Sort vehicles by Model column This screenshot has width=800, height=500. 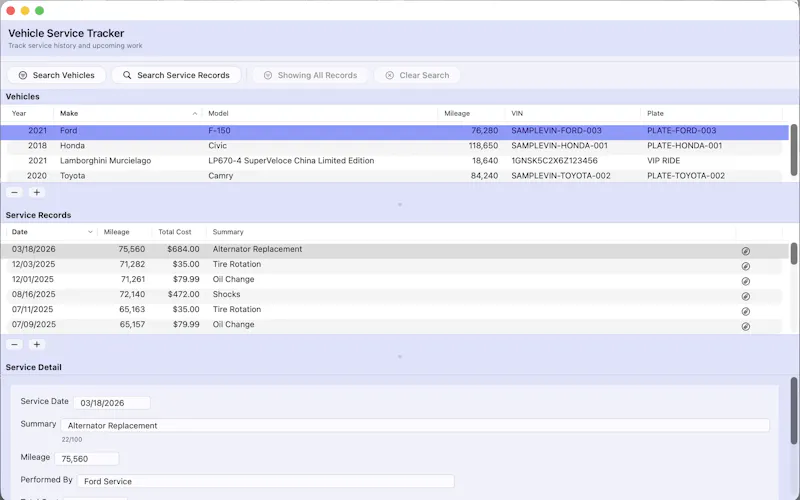tap(320, 113)
